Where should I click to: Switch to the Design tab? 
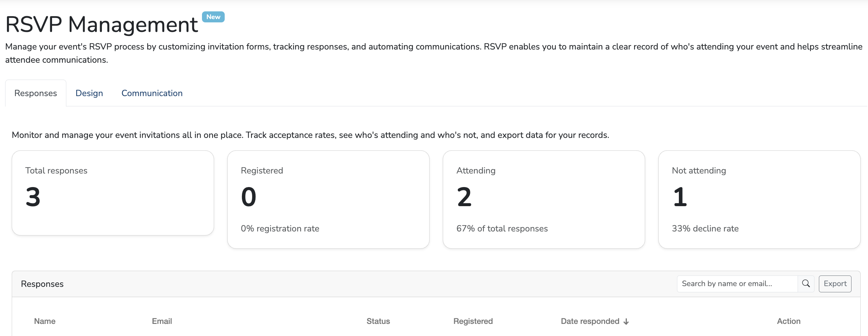[x=89, y=93]
